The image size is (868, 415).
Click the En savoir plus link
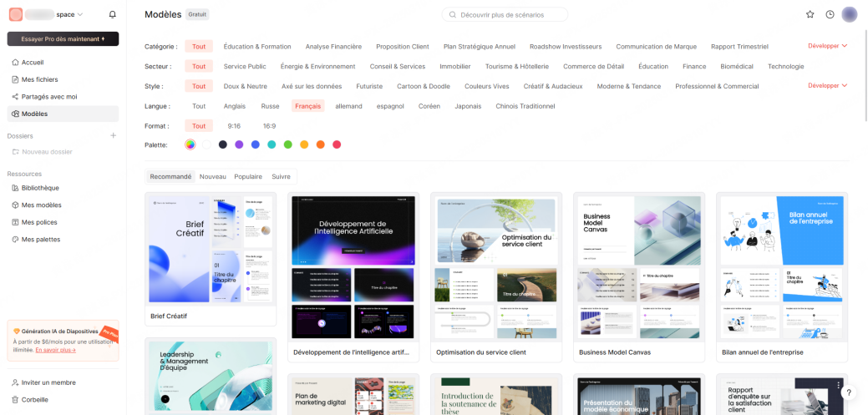pyautogui.click(x=56, y=350)
